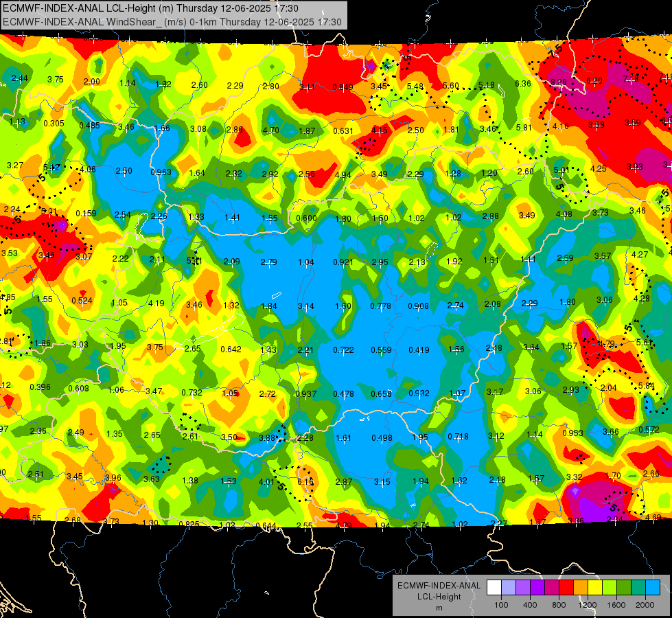
Task: Select the bright blue legend swatch
Action: coord(653,588)
